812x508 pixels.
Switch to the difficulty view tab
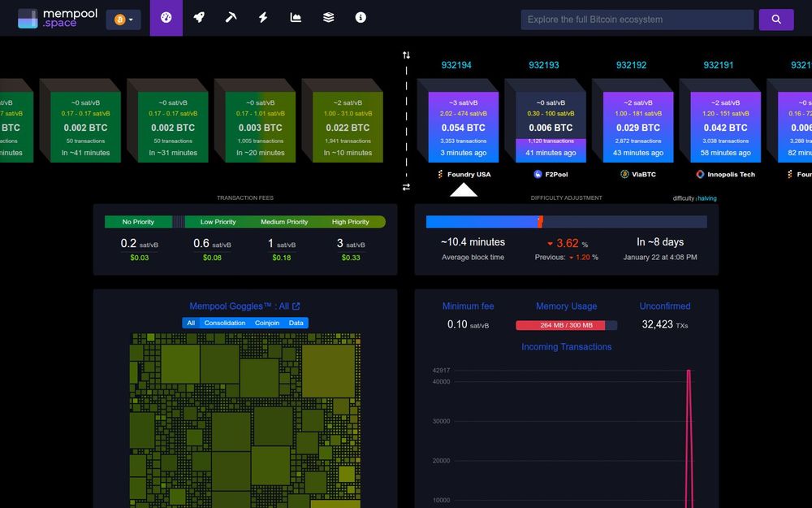(684, 198)
